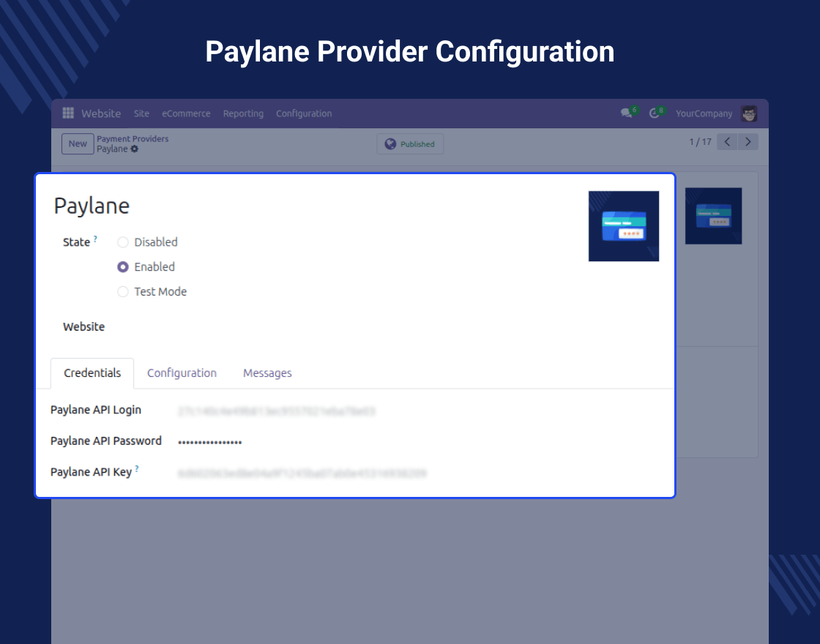Click the dimmed background provider image
This screenshot has height=644, width=820.
coord(713,216)
